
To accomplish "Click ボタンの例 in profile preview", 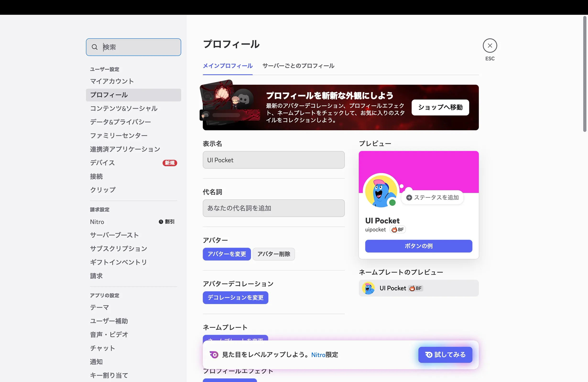I will pyautogui.click(x=419, y=246).
